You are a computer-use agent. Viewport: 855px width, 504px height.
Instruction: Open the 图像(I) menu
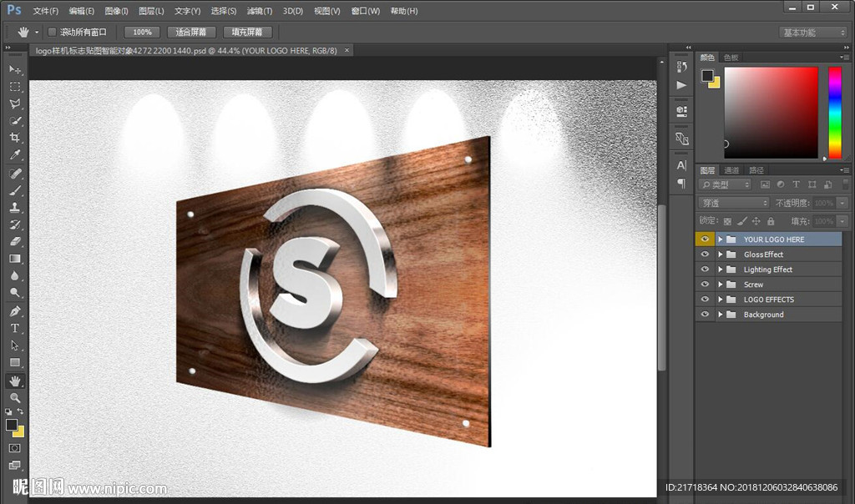point(116,11)
